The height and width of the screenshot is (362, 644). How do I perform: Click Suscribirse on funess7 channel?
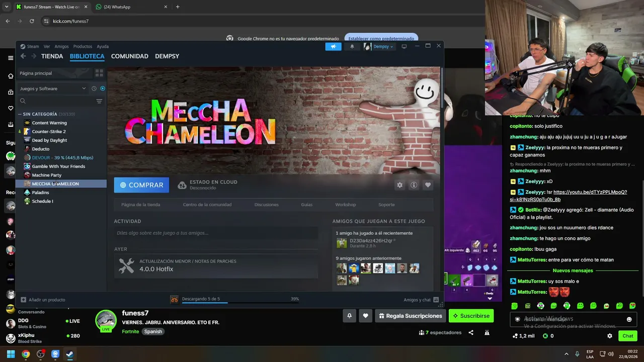(x=471, y=316)
